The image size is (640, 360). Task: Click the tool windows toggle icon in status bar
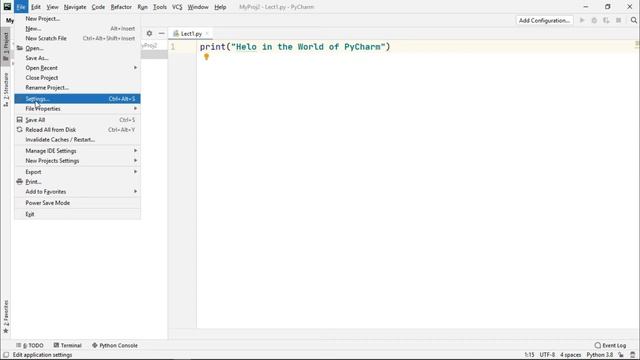click(6, 355)
